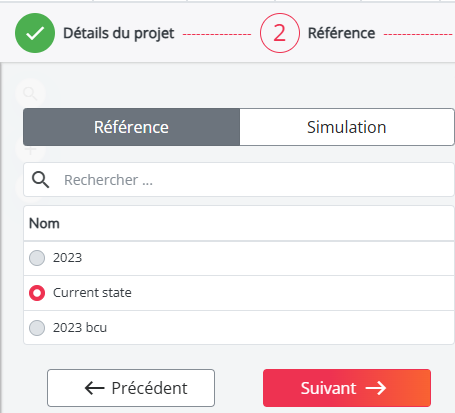455x413 pixels.
Task: Select the Current state radio button
Action: [x=37, y=293]
